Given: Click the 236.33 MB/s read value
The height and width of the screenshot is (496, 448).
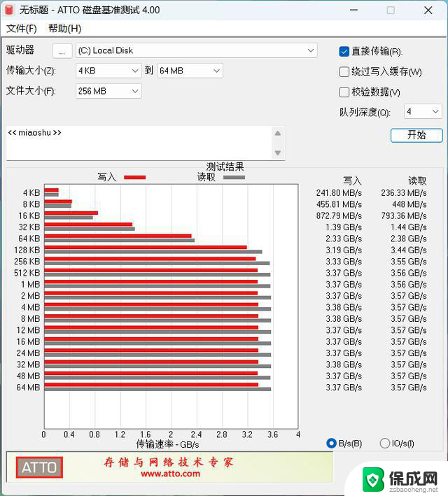Looking at the screenshot, I should pyautogui.click(x=404, y=192).
